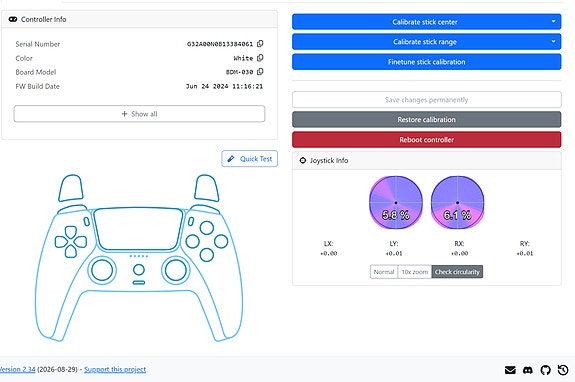Click the right joystick circularity chart
The image size is (575, 382).
(457, 202)
